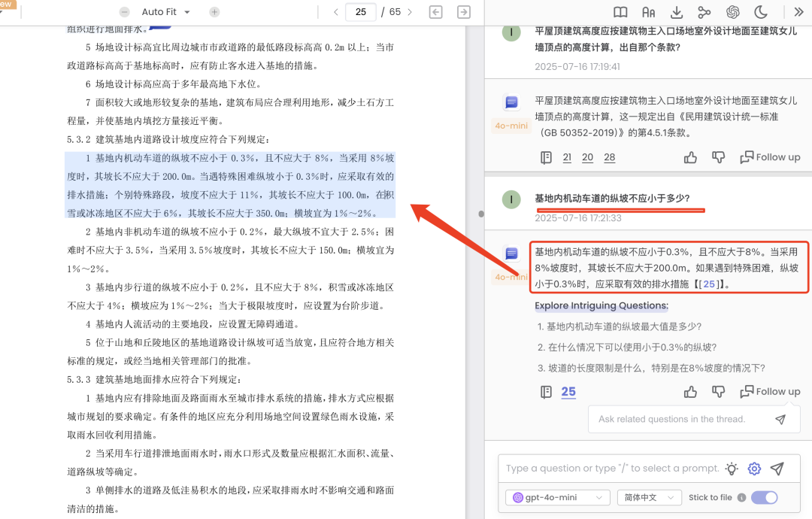Thumbs up the 0.3% slope answer
This screenshot has width=812, height=519.
click(x=690, y=392)
